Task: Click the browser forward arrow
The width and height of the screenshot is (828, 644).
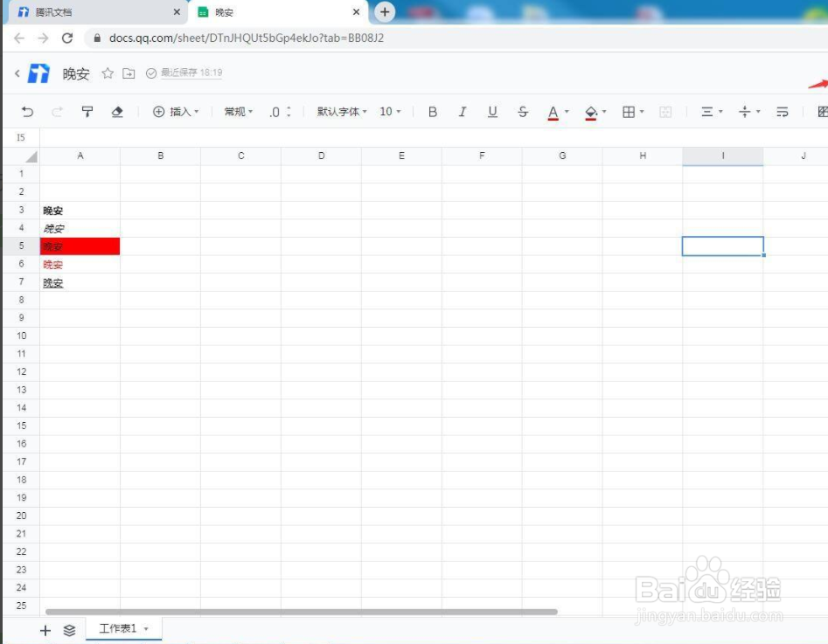Action: 44,38
